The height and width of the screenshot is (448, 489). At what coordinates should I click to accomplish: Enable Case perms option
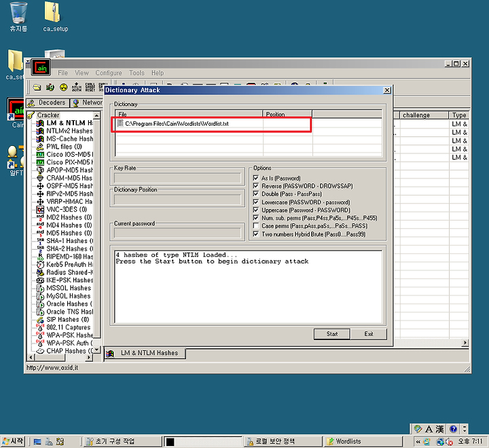tap(256, 226)
